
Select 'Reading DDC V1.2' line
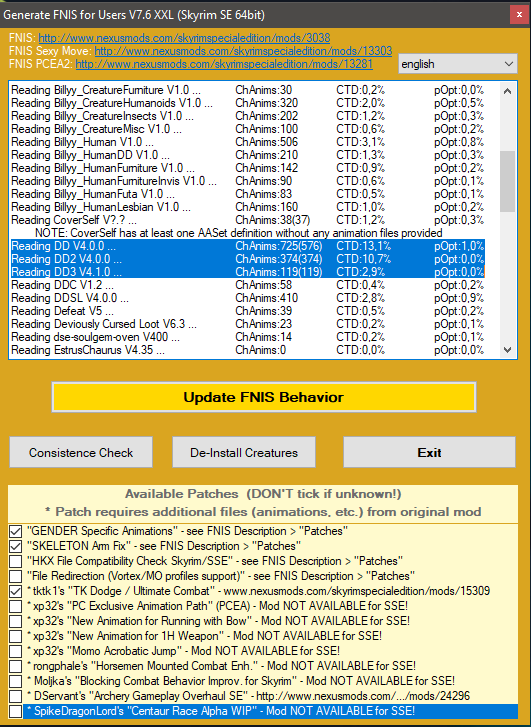tap(248, 285)
